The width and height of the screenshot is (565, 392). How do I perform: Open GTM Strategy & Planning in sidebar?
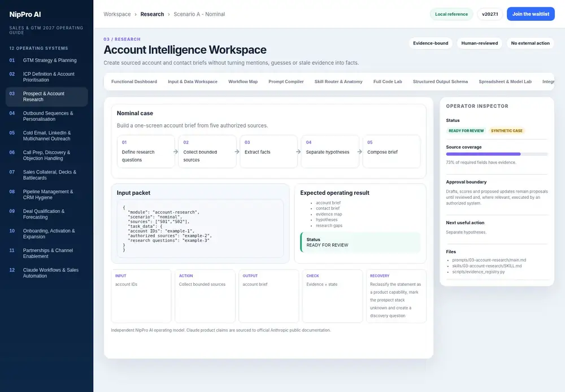coord(46,60)
